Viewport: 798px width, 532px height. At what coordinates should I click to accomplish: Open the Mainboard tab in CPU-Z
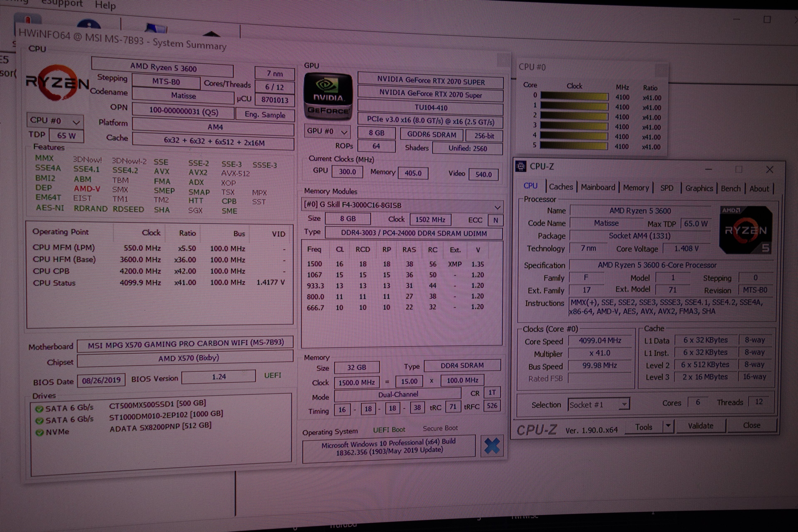[598, 187]
